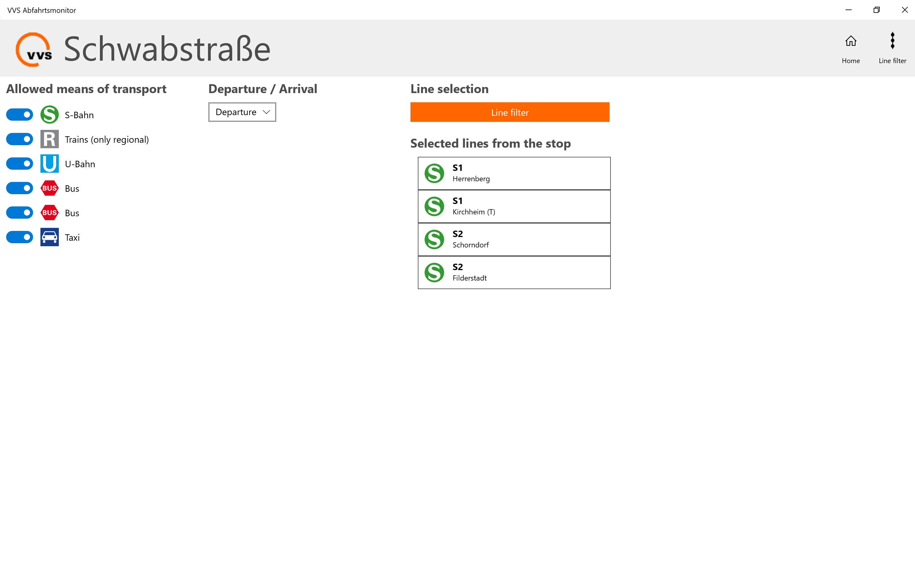The image size is (915, 588).
Task: Select the S1 Herrenberg line
Action: coord(514,173)
